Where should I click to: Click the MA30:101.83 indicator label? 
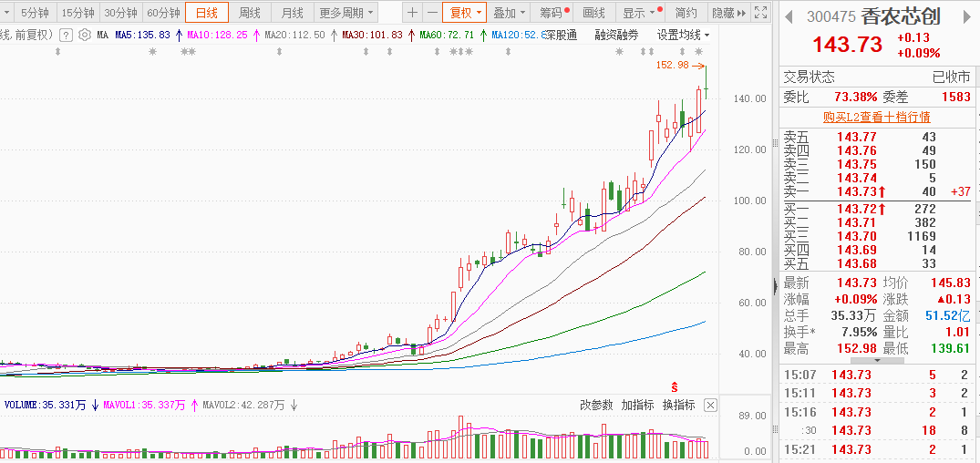373,36
